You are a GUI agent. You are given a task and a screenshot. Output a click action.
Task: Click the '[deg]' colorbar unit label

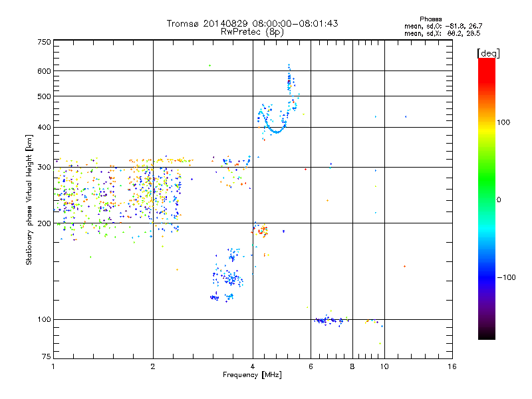[488, 53]
